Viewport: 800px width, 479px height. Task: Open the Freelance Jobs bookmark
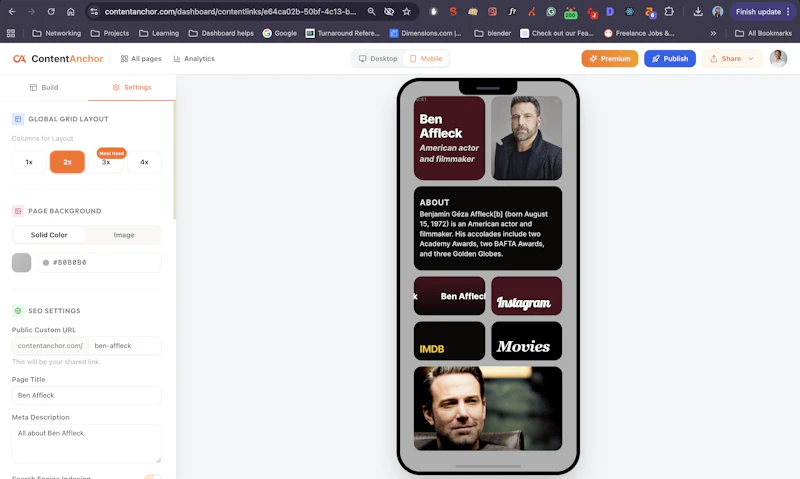[x=639, y=33]
